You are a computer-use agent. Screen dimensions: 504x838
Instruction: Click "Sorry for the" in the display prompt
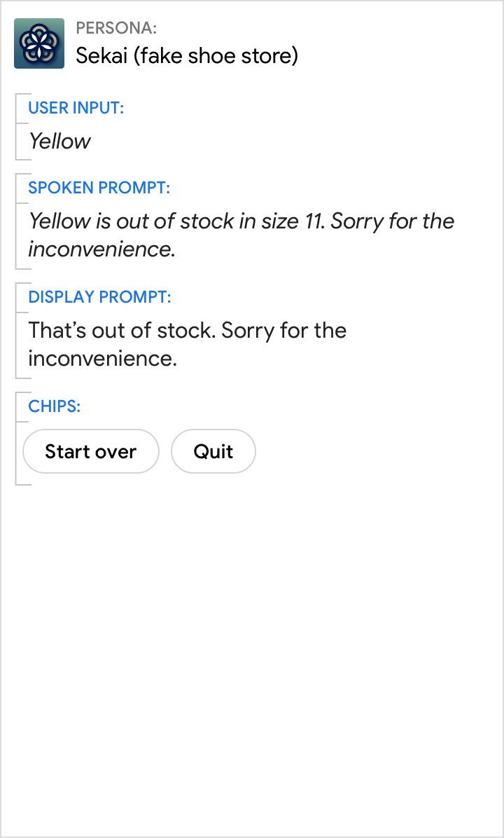283,330
